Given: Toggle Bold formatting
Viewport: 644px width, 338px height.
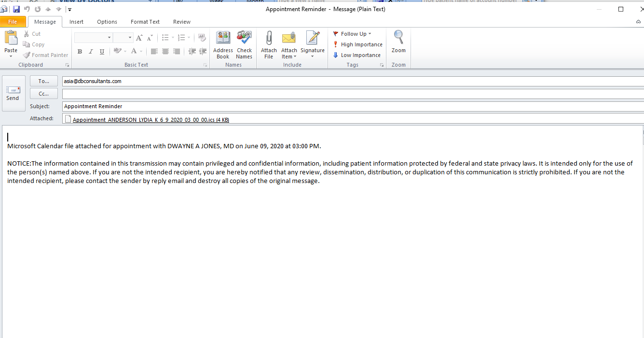Looking at the screenshot, I should click(x=80, y=52).
